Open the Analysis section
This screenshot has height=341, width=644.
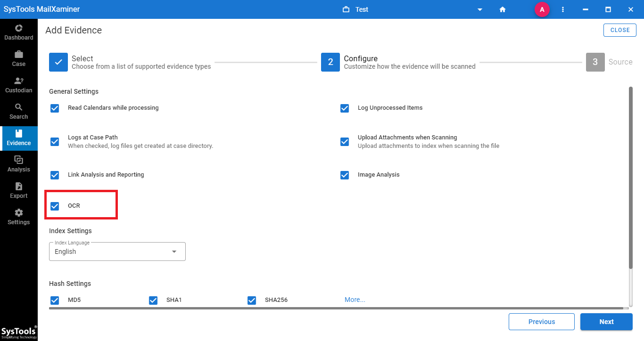(19, 164)
